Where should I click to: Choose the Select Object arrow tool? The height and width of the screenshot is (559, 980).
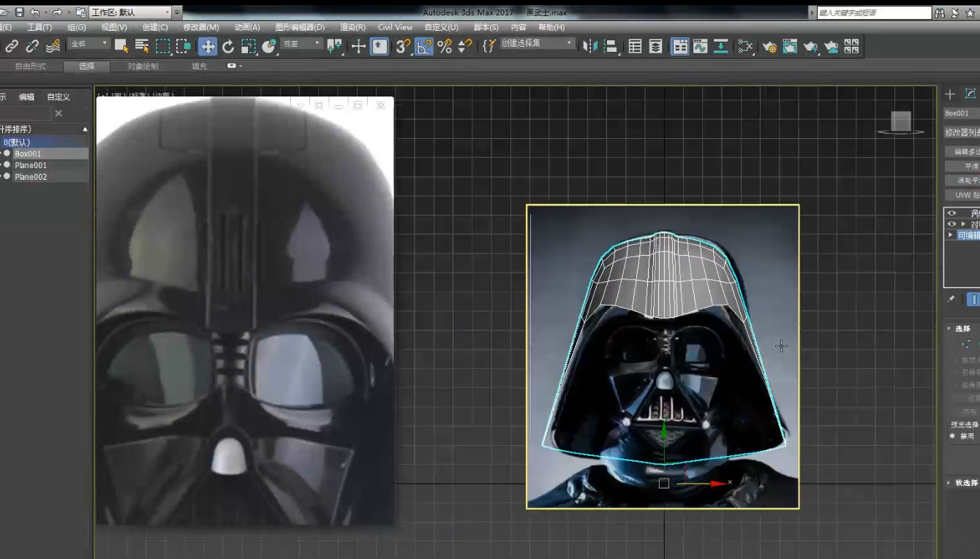(121, 46)
